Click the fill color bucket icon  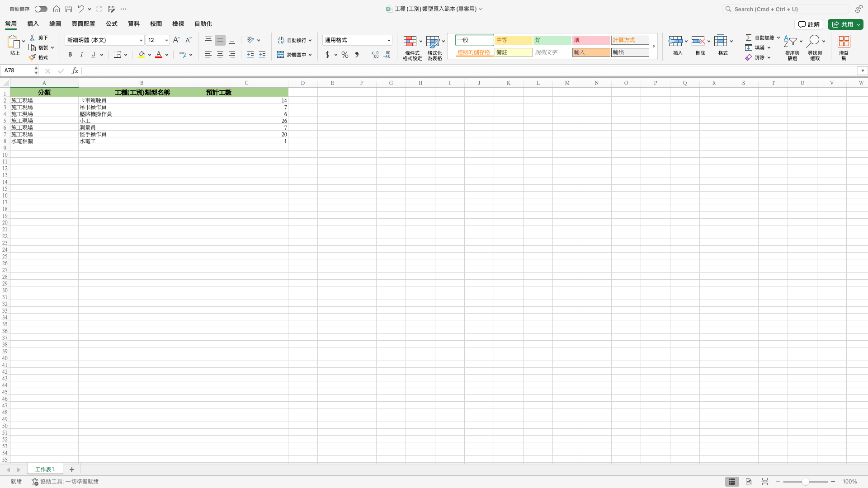pyautogui.click(x=142, y=55)
